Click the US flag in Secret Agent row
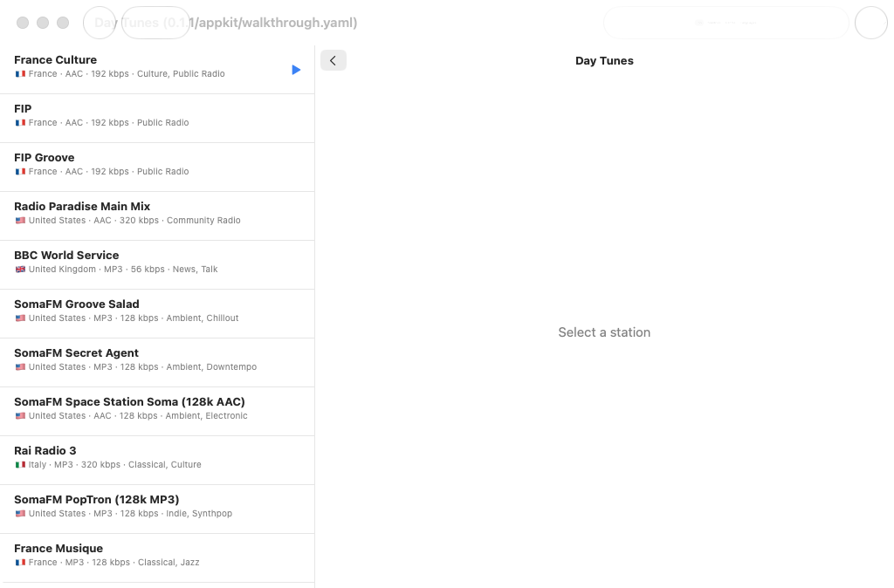This screenshot has width=894, height=588. coord(20,367)
